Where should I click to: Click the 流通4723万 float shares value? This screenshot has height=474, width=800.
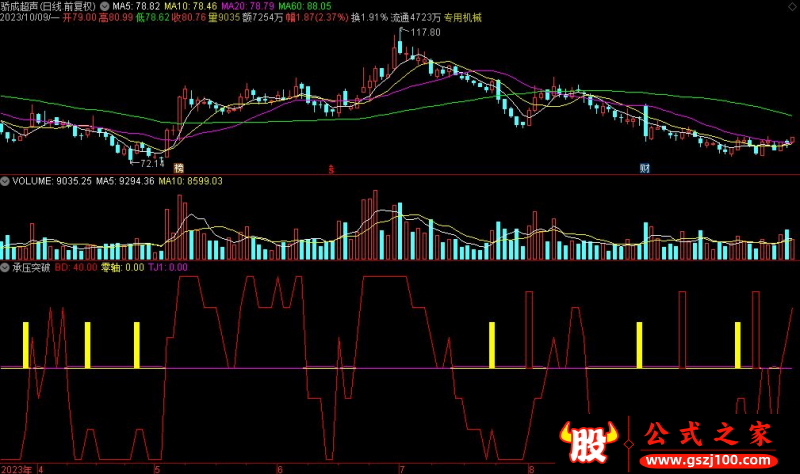pyautogui.click(x=416, y=17)
